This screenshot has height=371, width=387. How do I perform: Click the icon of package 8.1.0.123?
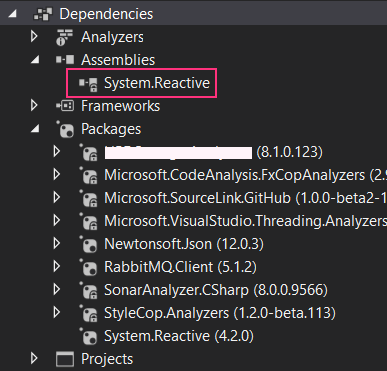coord(89,153)
